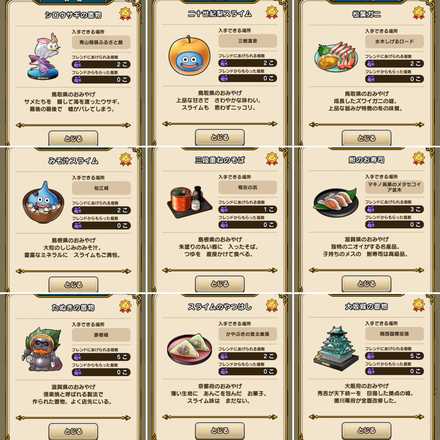The width and height of the screenshot is (440, 440).
Task: Click the tanuki figurine souvenir image
Action: (x=43, y=349)
